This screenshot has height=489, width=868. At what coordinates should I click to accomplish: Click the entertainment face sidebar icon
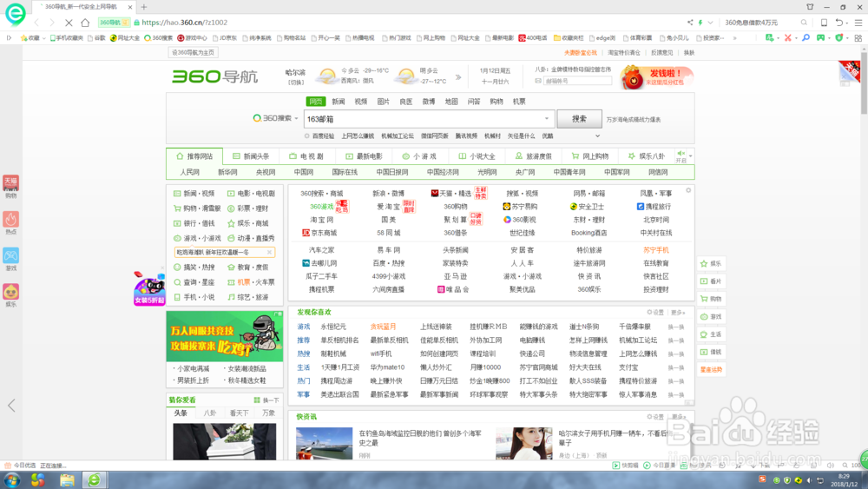tap(10, 293)
